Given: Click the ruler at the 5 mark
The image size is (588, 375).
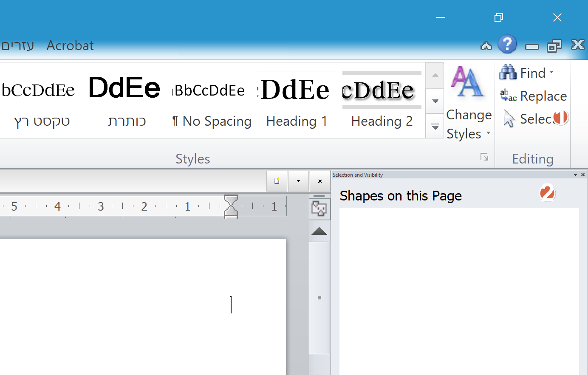Looking at the screenshot, I should [x=14, y=206].
